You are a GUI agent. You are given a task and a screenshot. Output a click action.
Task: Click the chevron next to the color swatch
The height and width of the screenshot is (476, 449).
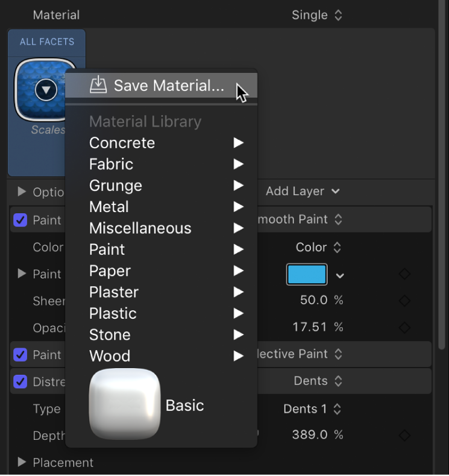point(340,275)
